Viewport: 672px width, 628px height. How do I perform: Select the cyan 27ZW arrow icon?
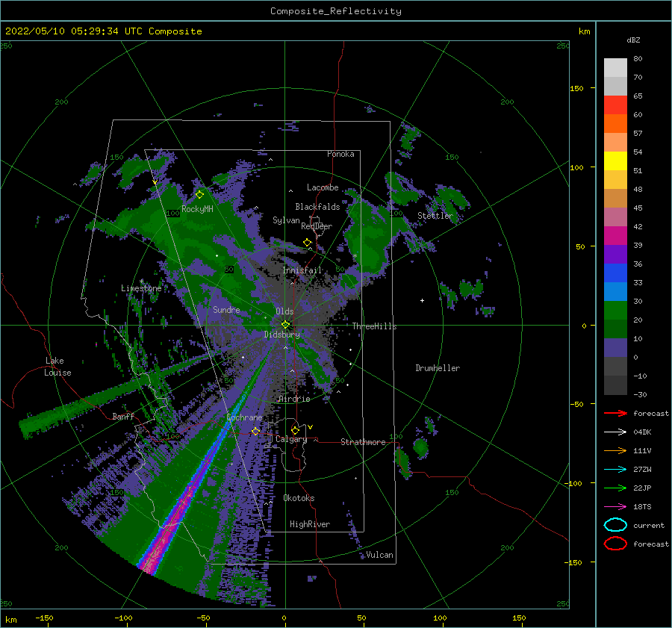click(615, 470)
